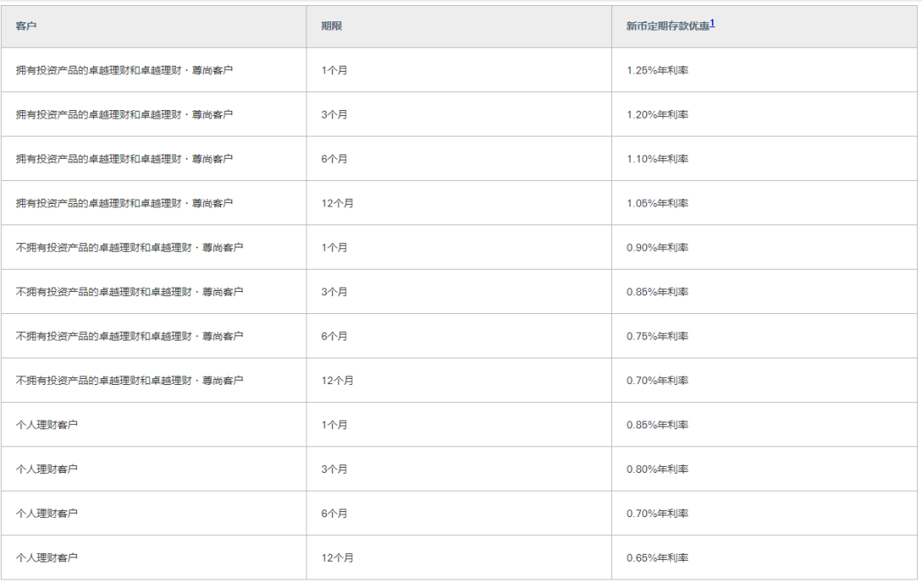Click 1个月 term in first 个人理财客户 row
The width and height of the screenshot is (922, 588).
pos(335,425)
